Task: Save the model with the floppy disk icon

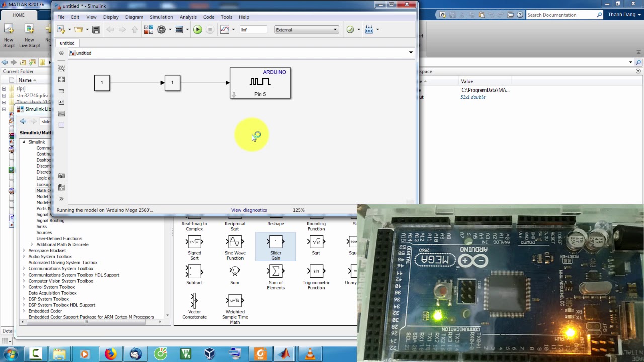Action: (96, 30)
